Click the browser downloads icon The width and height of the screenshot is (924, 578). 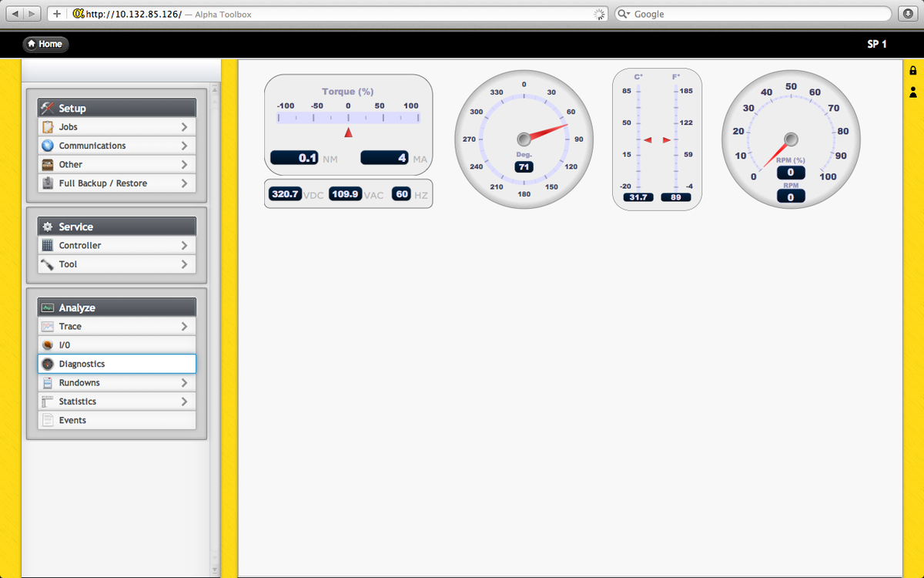point(907,14)
